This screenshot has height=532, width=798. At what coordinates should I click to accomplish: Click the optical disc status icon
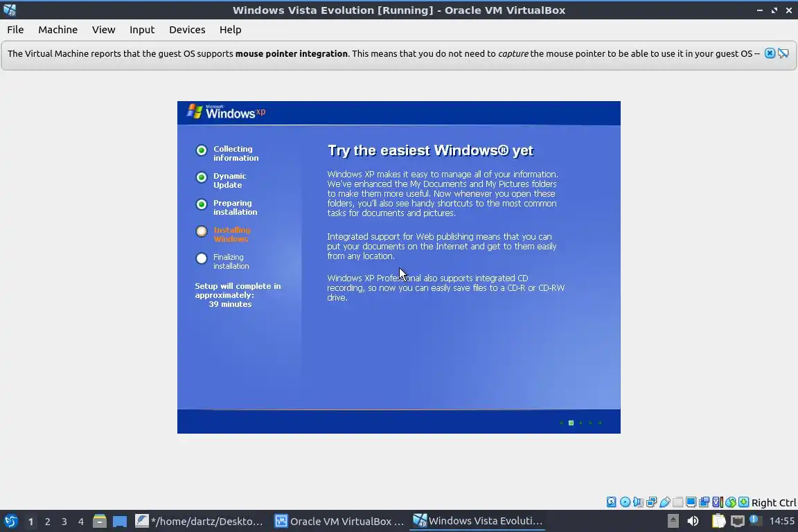(x=625, y=502)
